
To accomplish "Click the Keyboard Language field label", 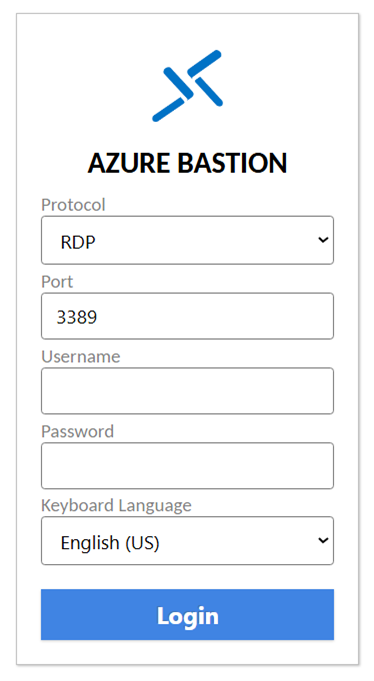I will point(116,506).
